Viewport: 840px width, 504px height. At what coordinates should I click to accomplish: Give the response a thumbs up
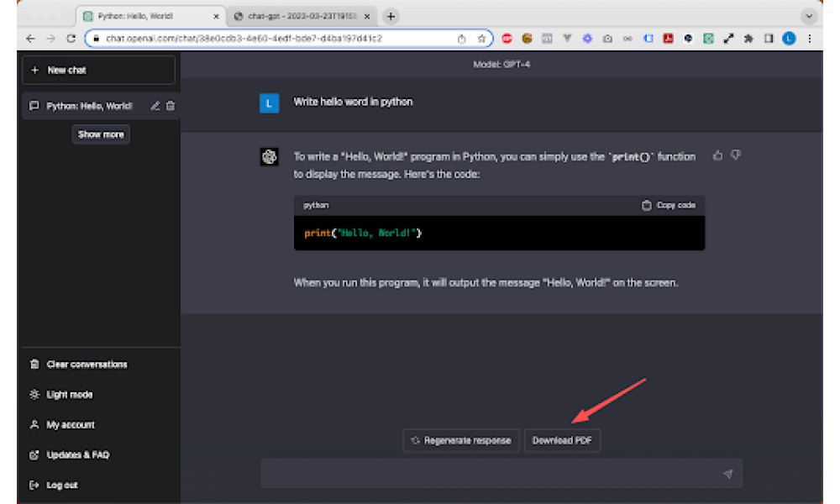tap(718, 155)
